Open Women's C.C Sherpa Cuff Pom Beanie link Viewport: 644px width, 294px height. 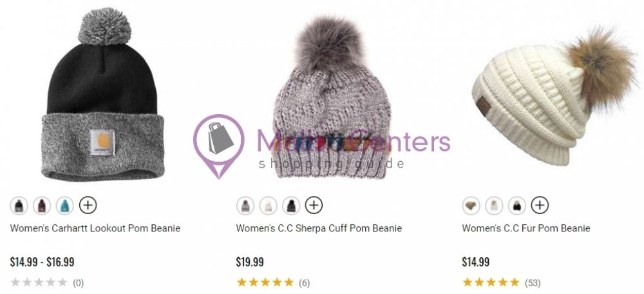pyautogui.click(x=319, y=228)
